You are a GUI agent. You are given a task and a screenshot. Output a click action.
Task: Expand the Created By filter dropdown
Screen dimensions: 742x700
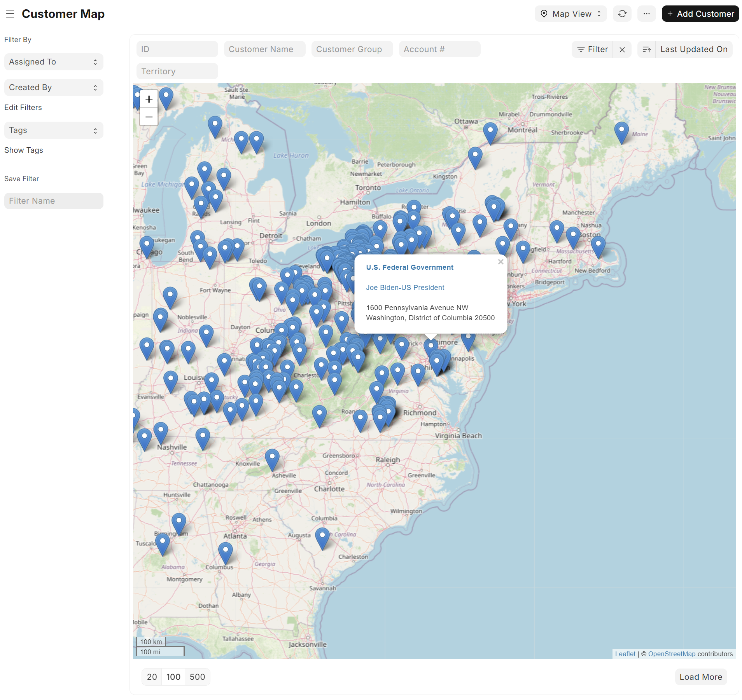[54, 87]
